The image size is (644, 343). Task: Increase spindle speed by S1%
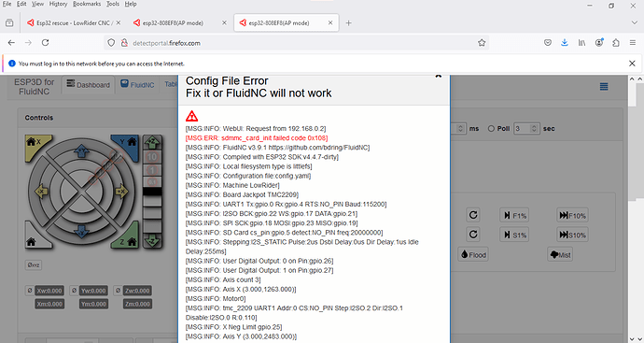coord(514,235)
